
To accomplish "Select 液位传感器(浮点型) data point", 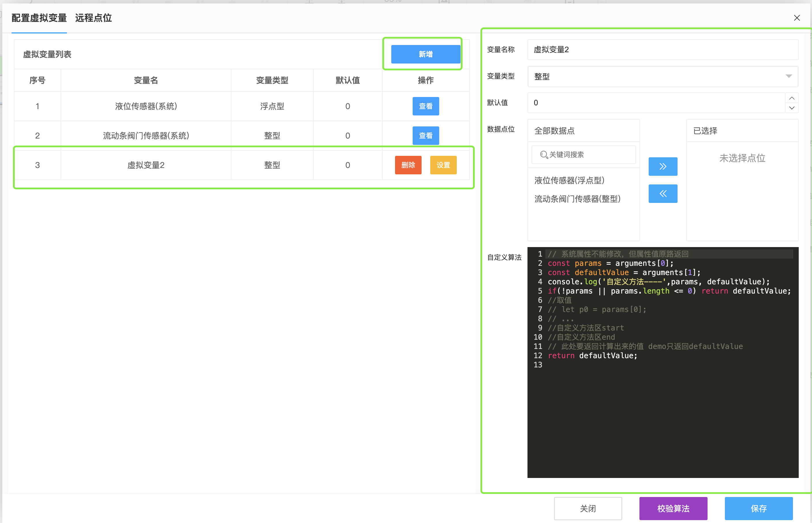I will click(x=569, y=180).
